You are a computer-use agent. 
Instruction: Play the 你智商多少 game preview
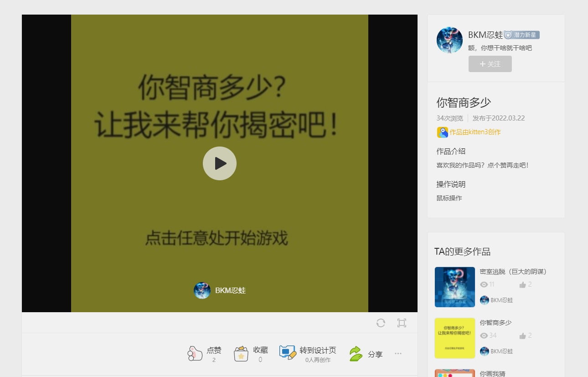coord(220,163)
